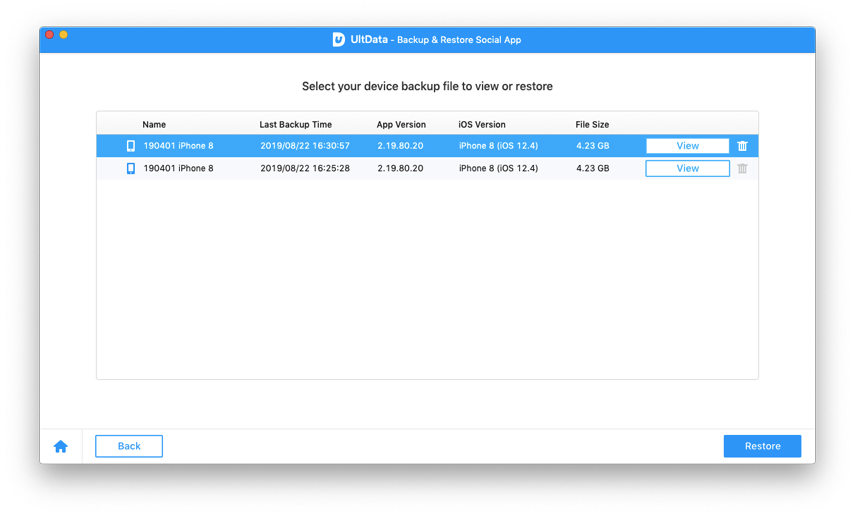855x516 pixels.
Task: Minimize the window with yellow button
Action: pos(64,35)
